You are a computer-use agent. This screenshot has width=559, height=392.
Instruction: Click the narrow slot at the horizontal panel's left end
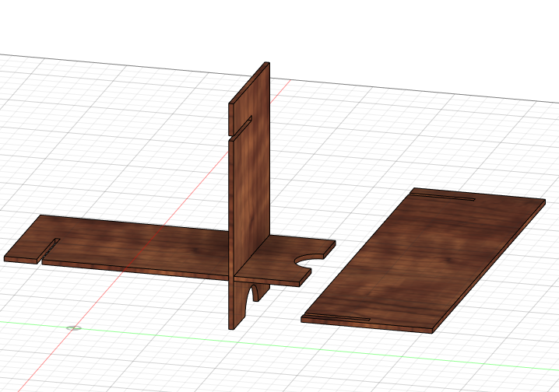click(x=51, y=248)
